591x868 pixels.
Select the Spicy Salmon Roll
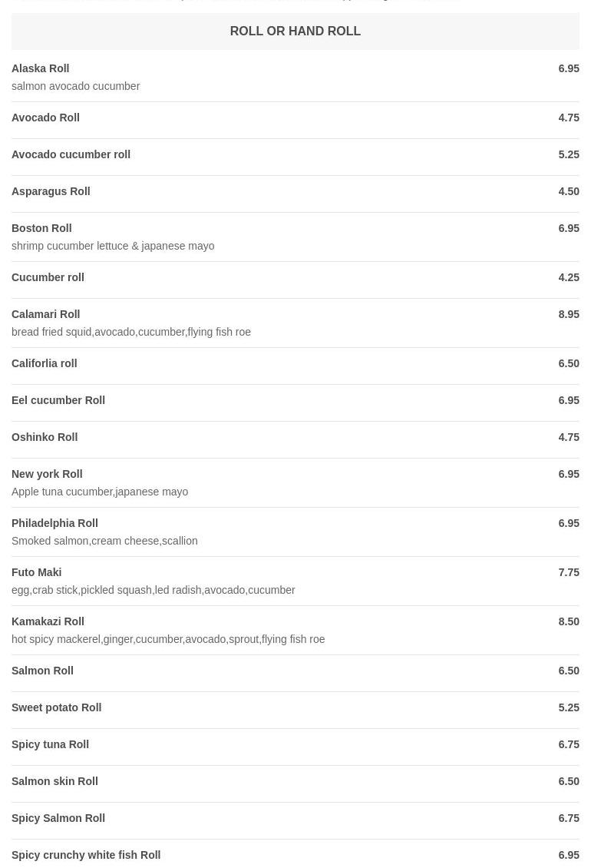58,818
